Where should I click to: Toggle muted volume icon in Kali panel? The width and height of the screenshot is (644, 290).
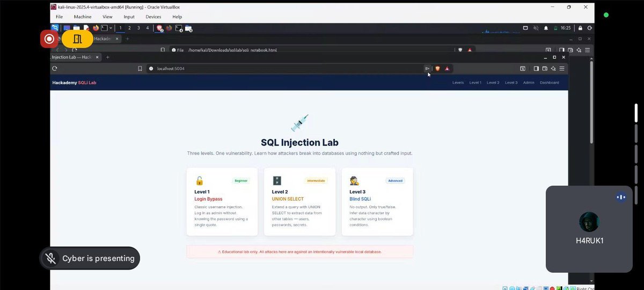[536, 28]
